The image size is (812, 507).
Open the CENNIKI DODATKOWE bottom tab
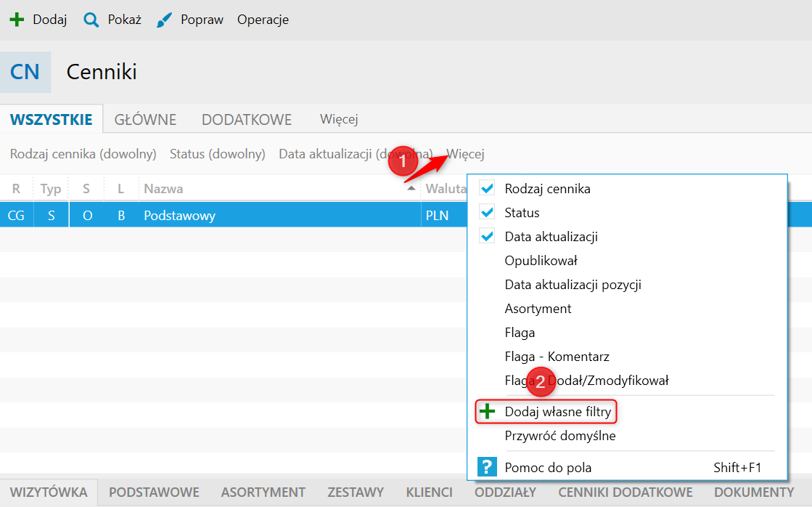point(625,492)
